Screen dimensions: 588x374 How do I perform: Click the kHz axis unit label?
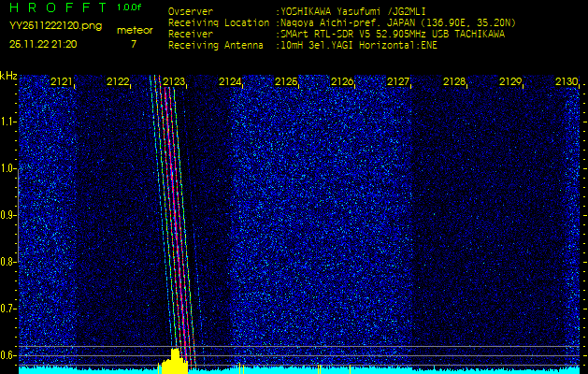pyautogui.click(x=8, y=76)
